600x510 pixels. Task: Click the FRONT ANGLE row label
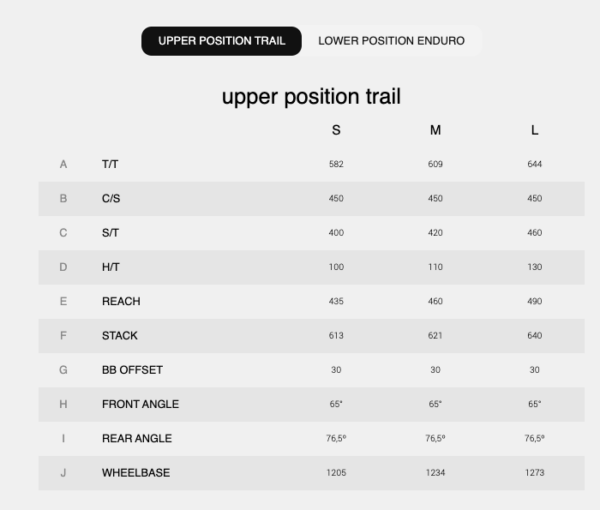140,404
